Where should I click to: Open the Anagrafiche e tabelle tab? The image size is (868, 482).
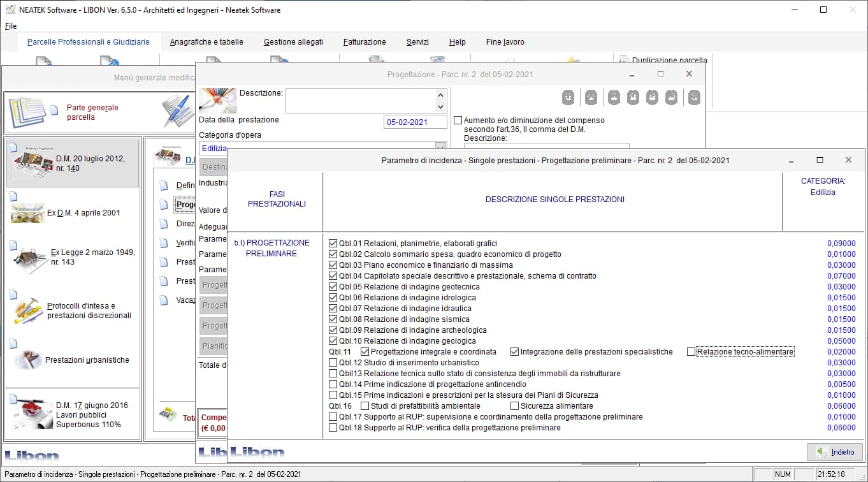coord(206,42)
